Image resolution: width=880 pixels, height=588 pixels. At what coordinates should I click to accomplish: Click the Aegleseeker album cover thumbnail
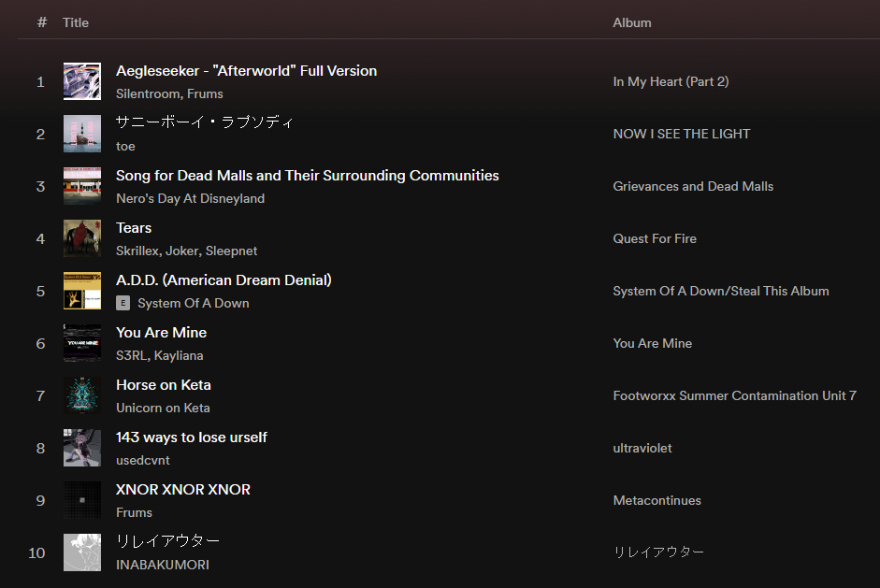click(82, 81)
